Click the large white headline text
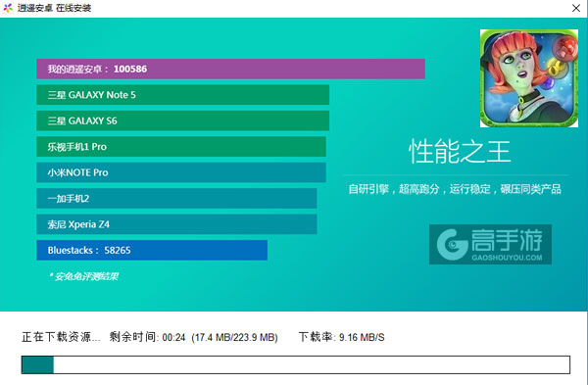Viewport: 588px width, 385px height. point(460,152)
